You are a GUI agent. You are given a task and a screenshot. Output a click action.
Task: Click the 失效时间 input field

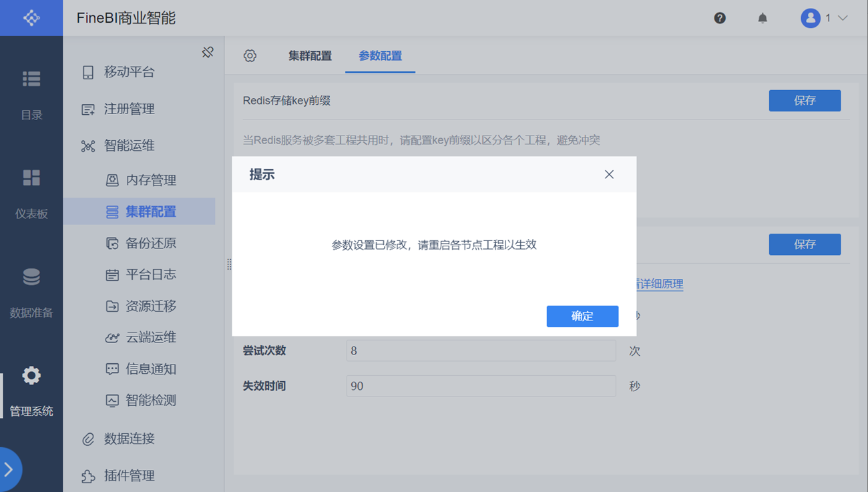(481, 386)
